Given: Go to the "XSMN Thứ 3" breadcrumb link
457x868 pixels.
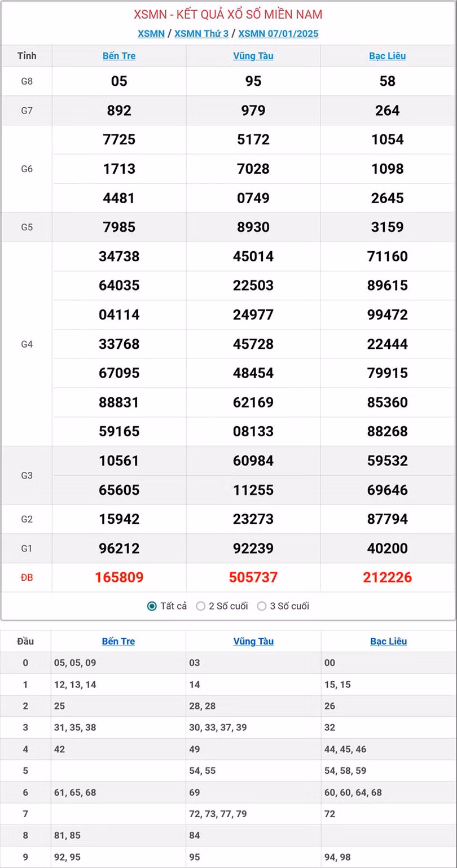Looking at the screenshot, I should [x=201, y=33].
